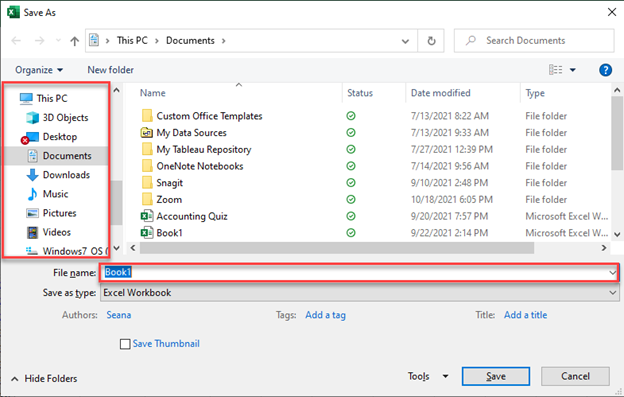Viewport: 624px width, 397px height.
Task: Expand the File name dropdown arrow
Action: [x=612, y=273]
